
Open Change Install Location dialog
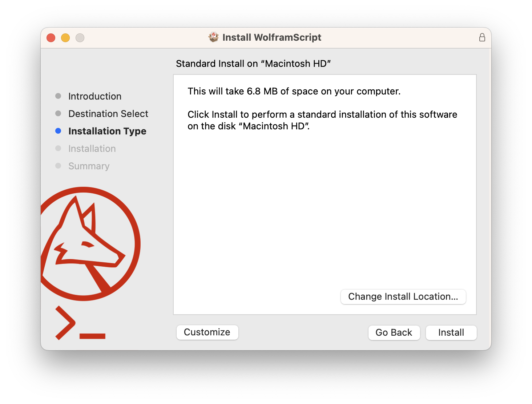pos(403,296)
